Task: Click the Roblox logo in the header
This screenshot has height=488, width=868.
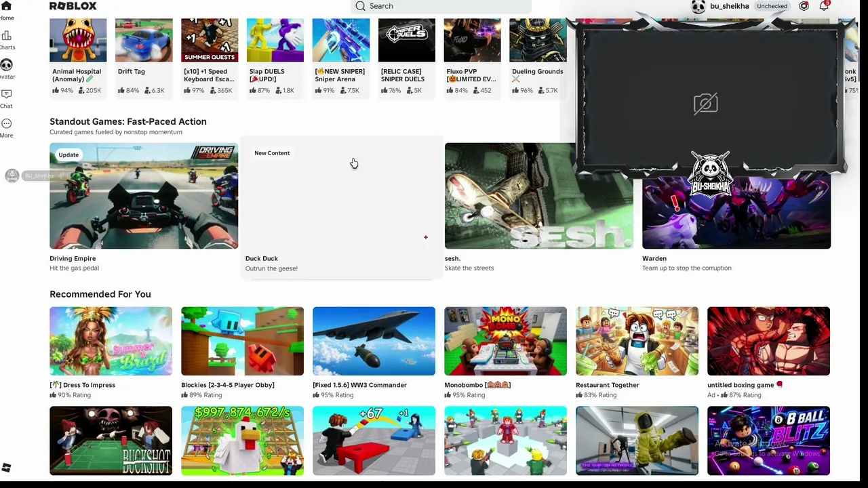Action: (x=73, y=6)
